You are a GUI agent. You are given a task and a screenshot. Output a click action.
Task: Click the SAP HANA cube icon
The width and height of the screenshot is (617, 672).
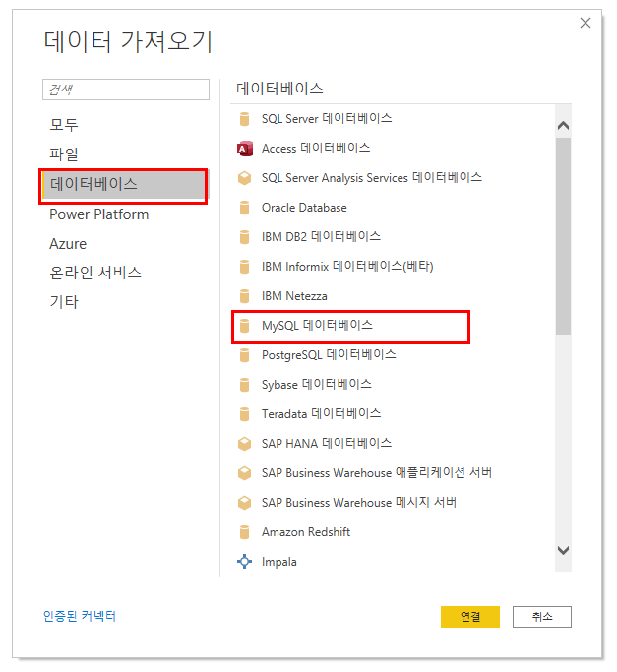click(244, 444)
